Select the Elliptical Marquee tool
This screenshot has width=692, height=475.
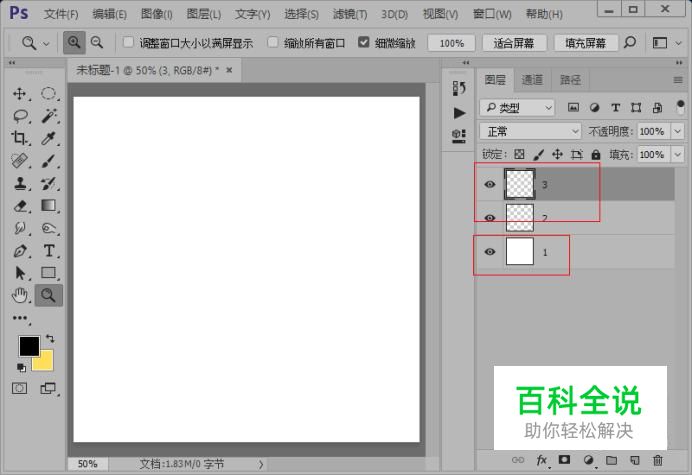48,94
